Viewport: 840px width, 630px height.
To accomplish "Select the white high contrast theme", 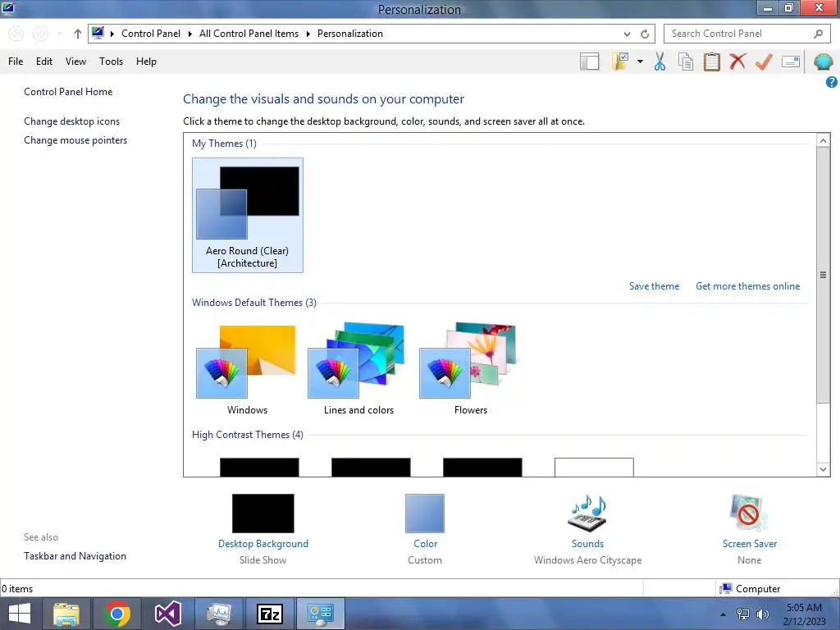I will point(594,467).
